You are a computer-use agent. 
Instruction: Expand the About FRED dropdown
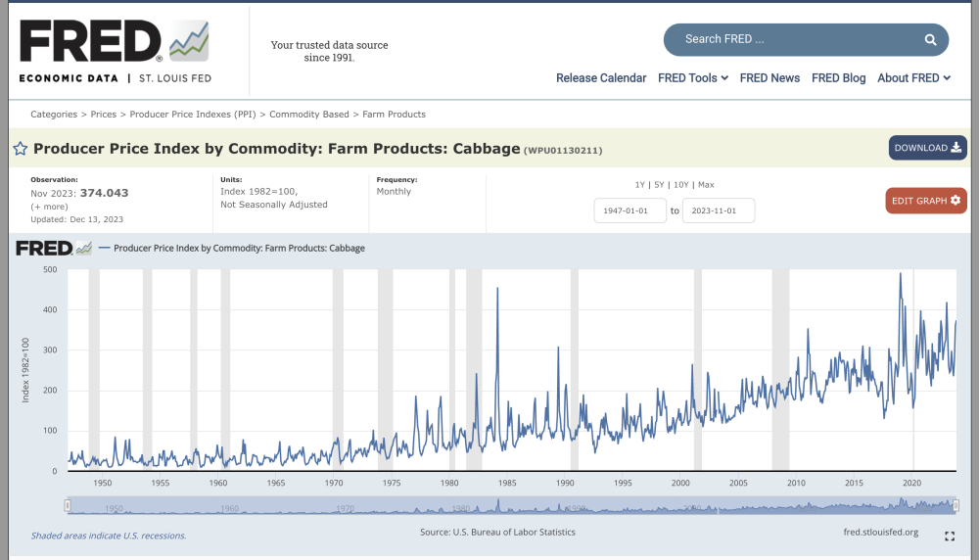[913, 78]
